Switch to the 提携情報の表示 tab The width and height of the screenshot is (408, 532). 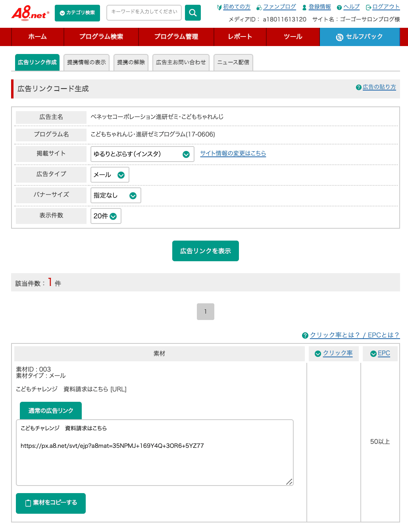pyautogui.click(x=87, y=62)
